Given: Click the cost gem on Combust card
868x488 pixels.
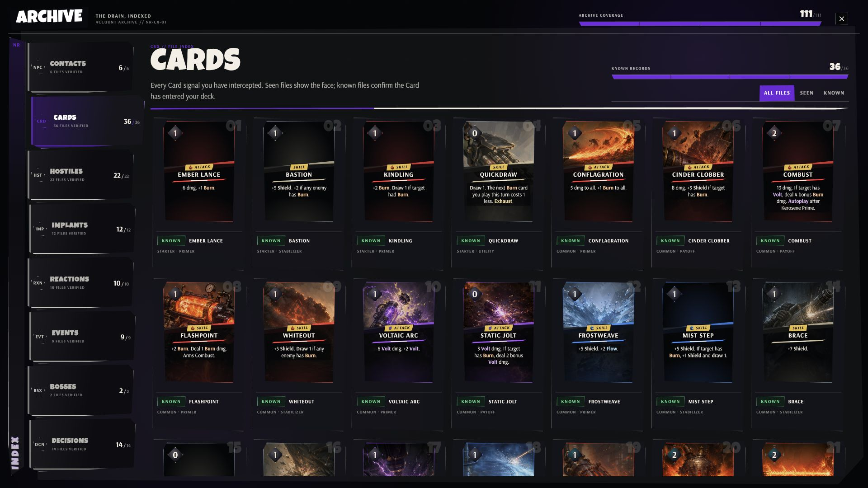Looking at the screenshot, I should click(x=774, y=133).
